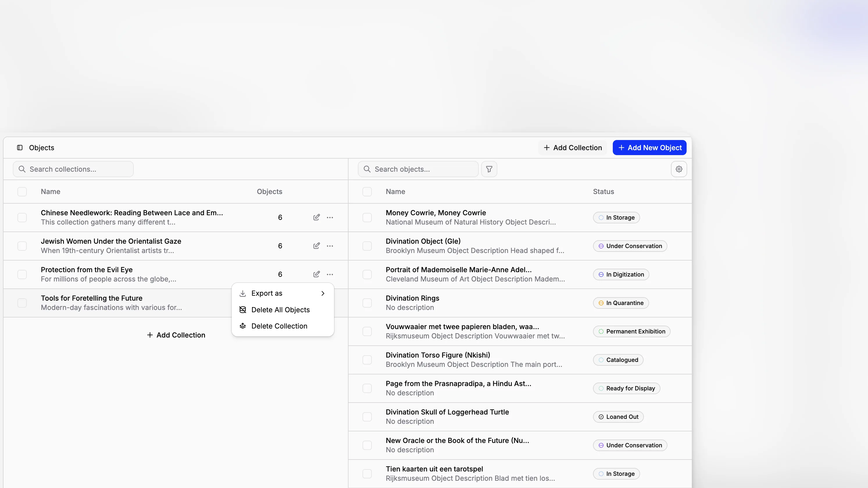
Task: Check the Vouwwaaier met twee papieren bladen checkbox
Action: pos(367,331)
